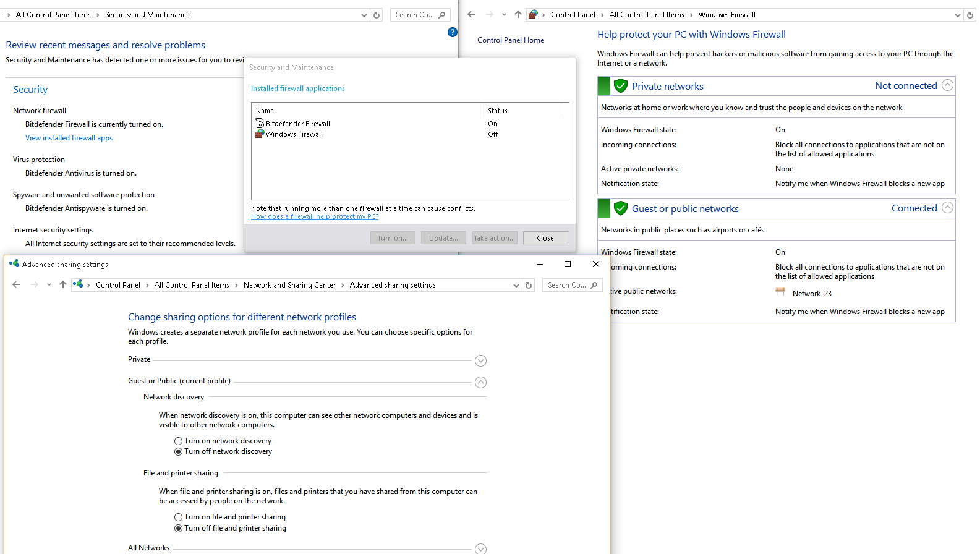Click the blue help icon in Security and Maintenance
The width and height of the screenshot is (980, 554).
click(x=453, y=32)
